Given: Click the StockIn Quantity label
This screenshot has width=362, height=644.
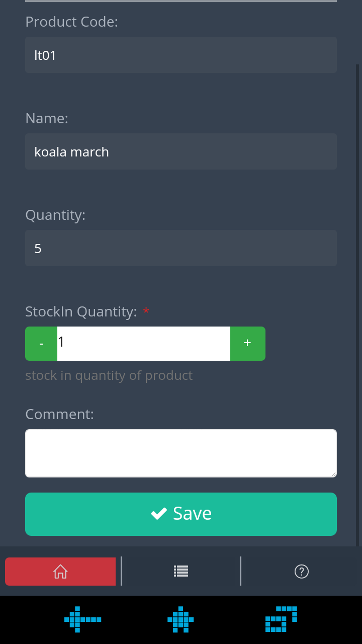Looking at the screenshot, I should point(81,312).
